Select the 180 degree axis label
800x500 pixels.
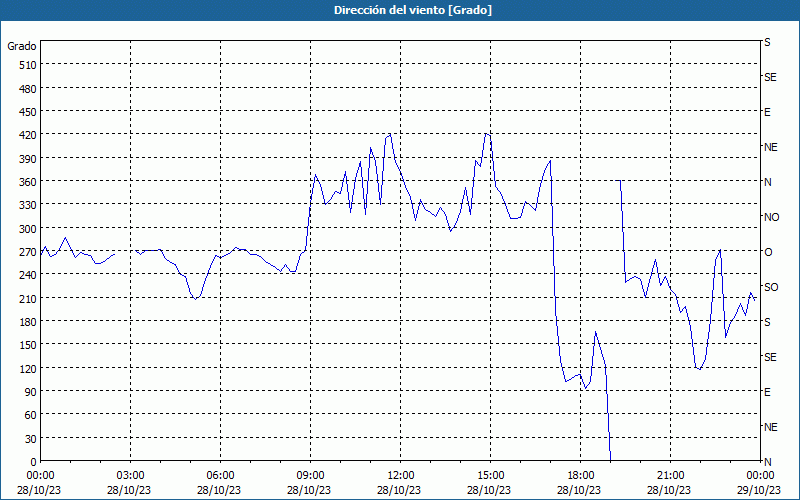(x=28, y=322)
